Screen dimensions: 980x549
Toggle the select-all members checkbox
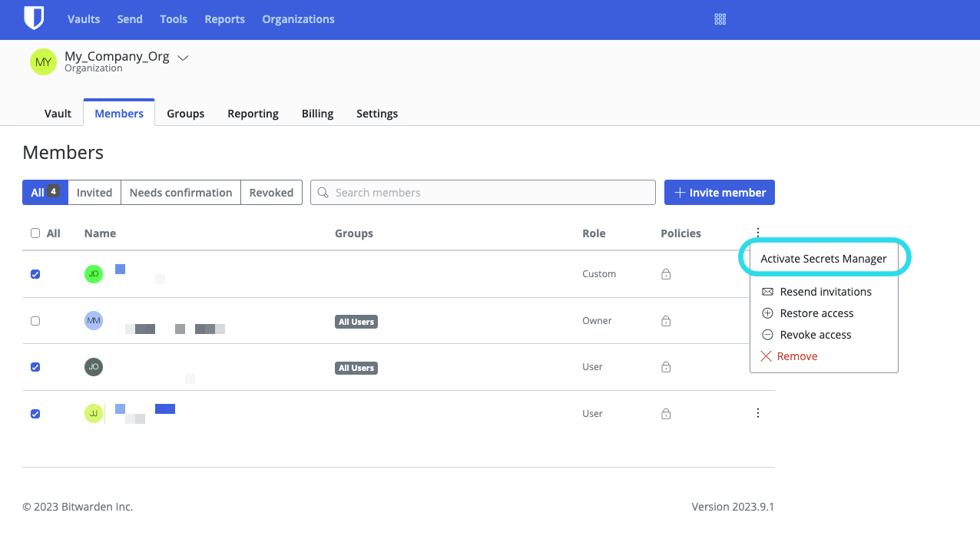click(35, 233)
